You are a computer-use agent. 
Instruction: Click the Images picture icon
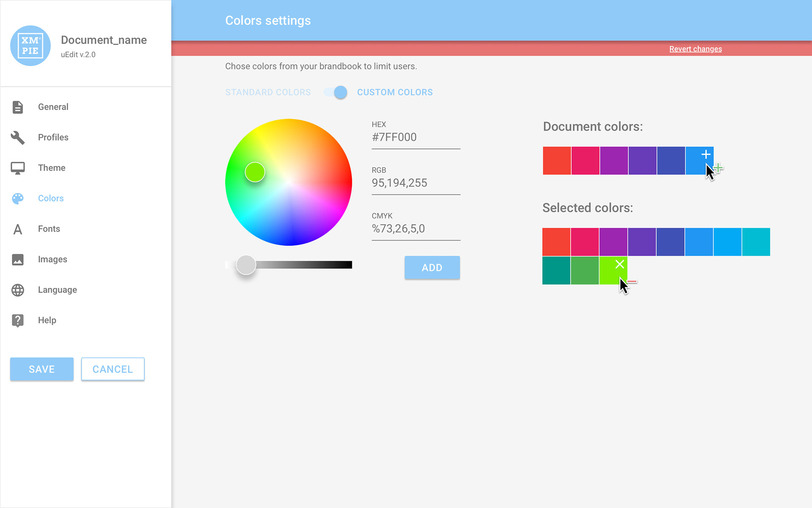coord(18,260)
